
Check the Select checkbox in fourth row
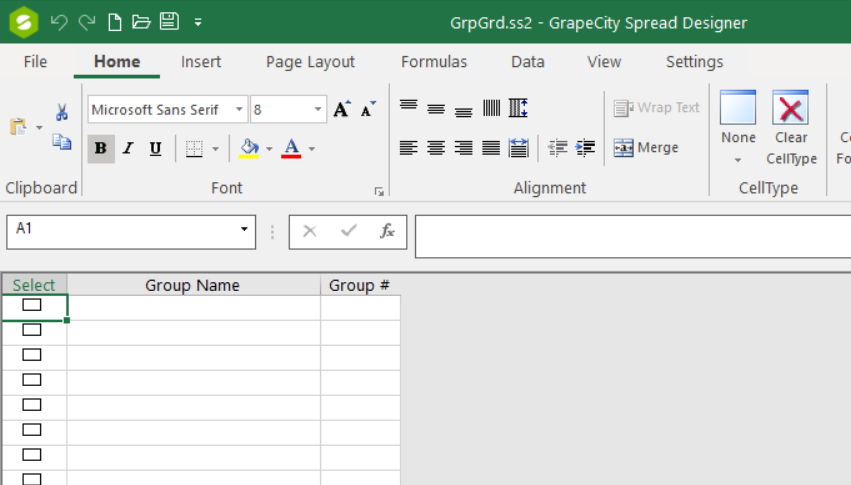(31, 380)
